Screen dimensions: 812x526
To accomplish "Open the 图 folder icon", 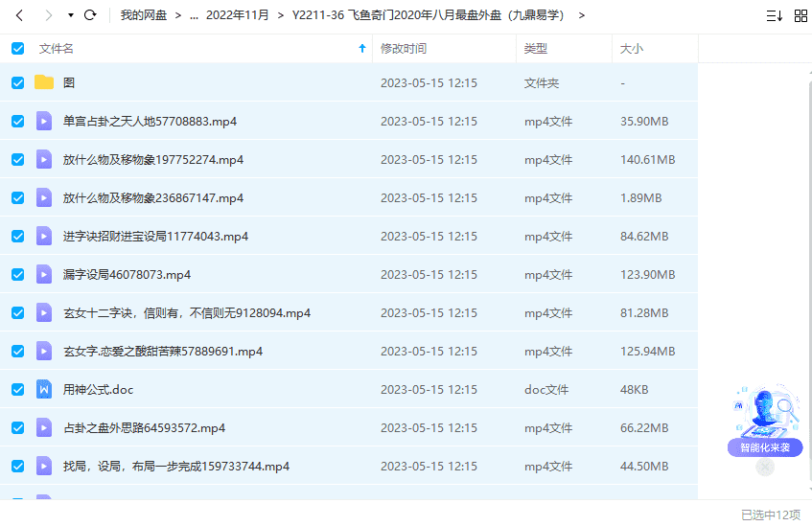I will pos(44,83).
